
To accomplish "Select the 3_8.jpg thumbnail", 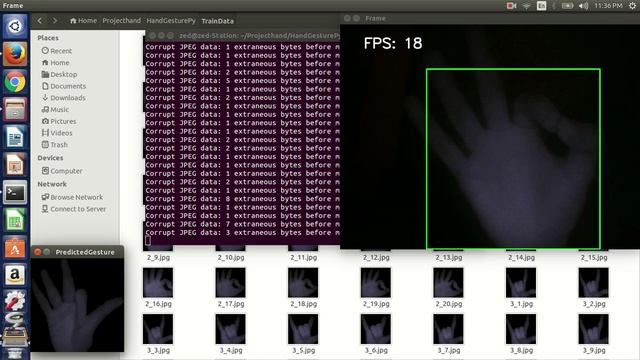I will click(521, 329).
